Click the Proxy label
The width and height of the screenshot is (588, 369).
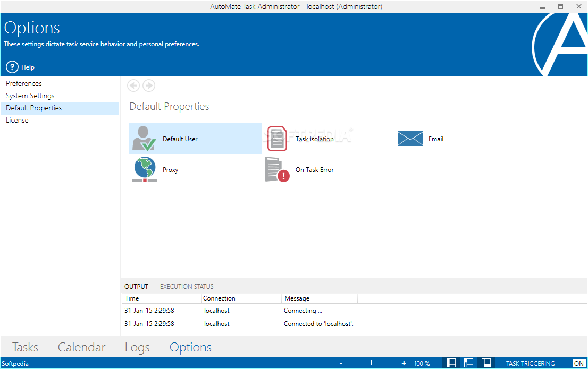click(171, 170)
